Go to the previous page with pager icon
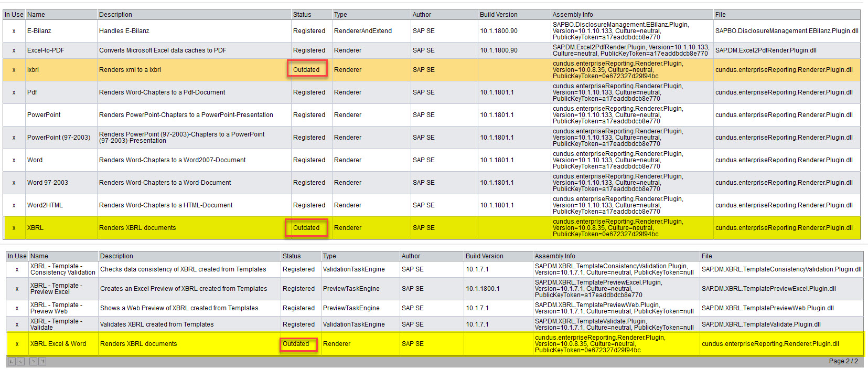The image size is (868, 378). click(20, 361)
